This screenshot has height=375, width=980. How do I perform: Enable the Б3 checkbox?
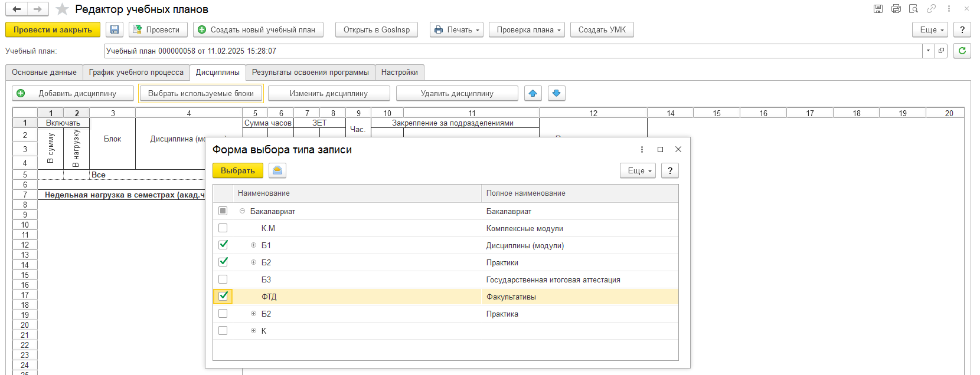(x=223, y=279)
